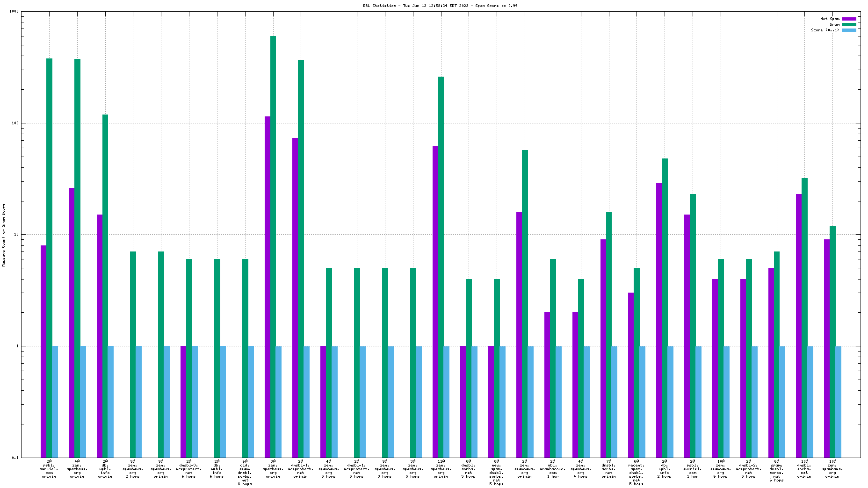The width and height of the screenshot is (868, 488).
Task: Click the dnsbl-2.uceprotect.net 5 hops label
Action: 749,469
